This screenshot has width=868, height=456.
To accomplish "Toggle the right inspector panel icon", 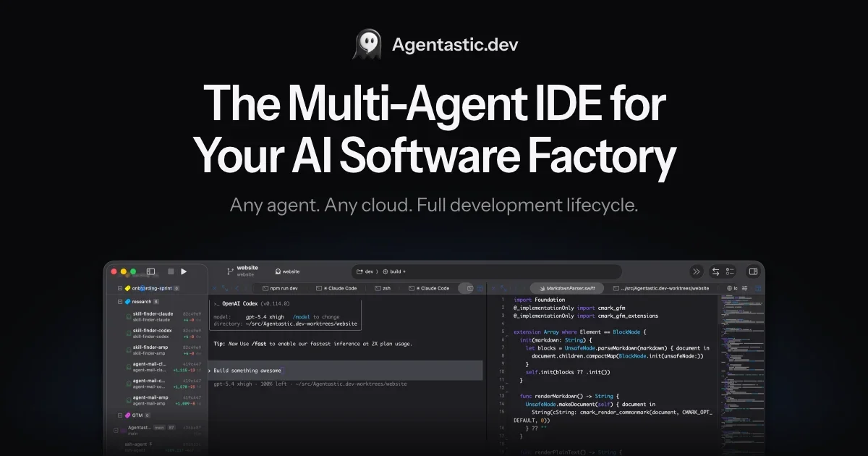I will pyautogui.click(x=753, y=271).
